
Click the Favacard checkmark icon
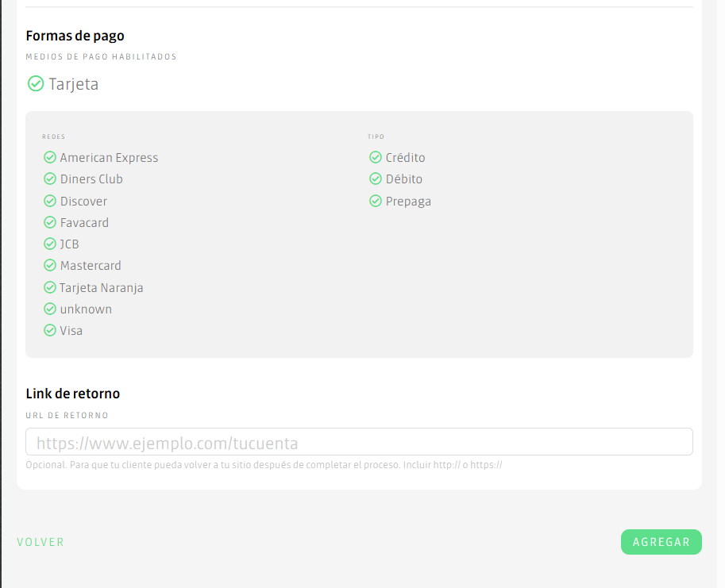tap(49, 222)
